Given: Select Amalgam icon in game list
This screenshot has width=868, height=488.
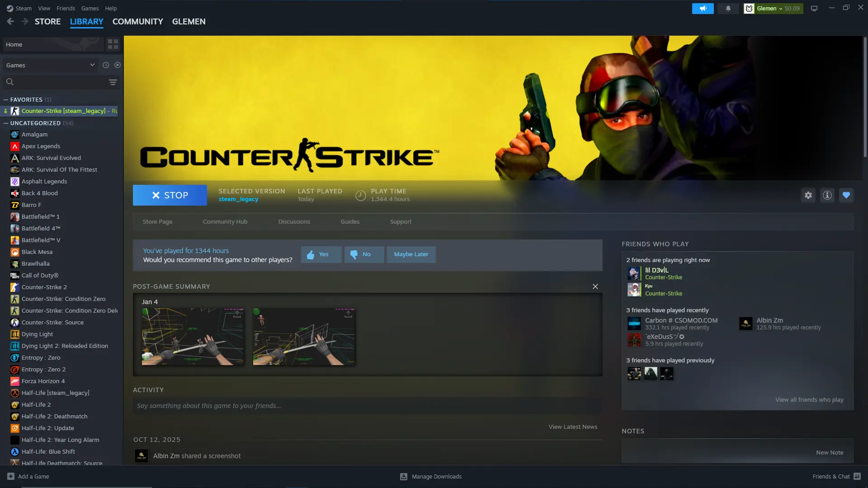Looking at the screenshot, I should pos(15,134).
